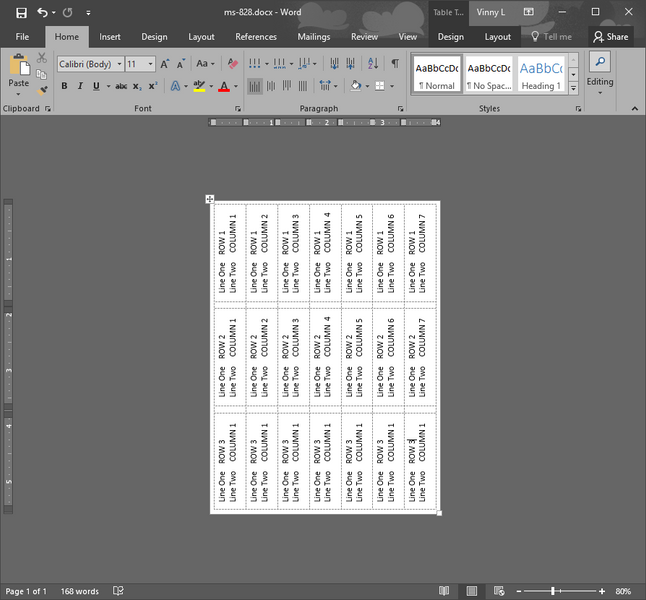This screenshot has height=600, width=646.
Task: Switch to Web Layout view in status bar
Action: click(x=500, y=591)
